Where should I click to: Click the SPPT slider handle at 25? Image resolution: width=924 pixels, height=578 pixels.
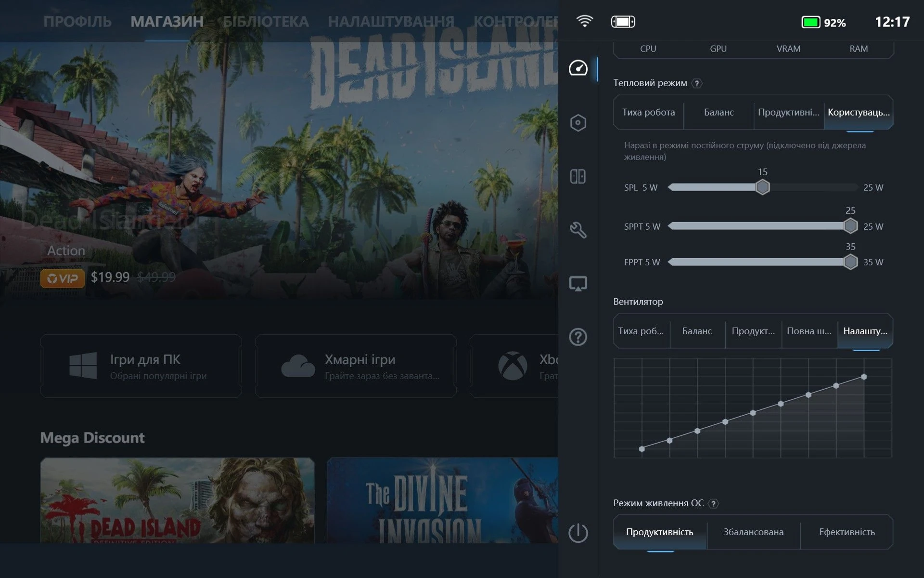(850, 225)
